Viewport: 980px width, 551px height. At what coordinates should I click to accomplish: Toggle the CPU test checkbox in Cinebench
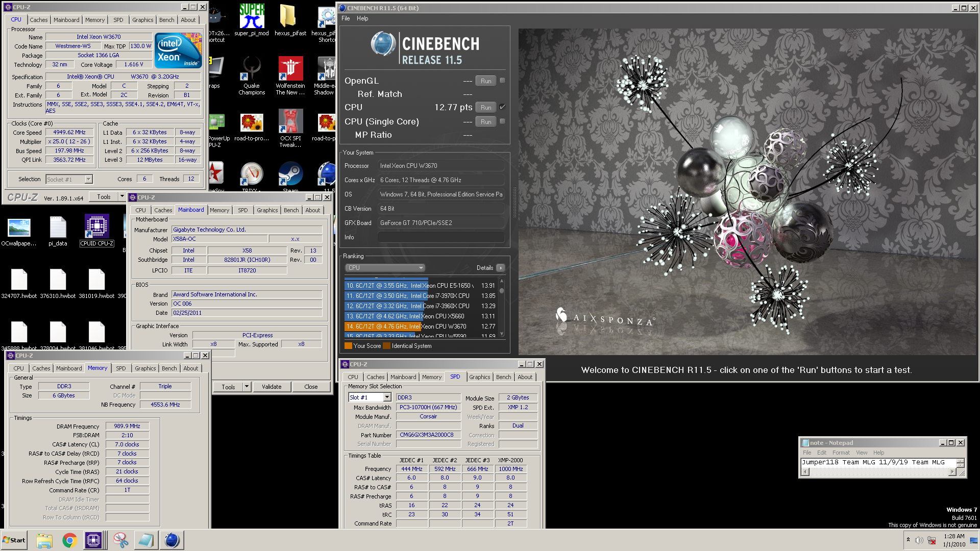tap(502, 107)
